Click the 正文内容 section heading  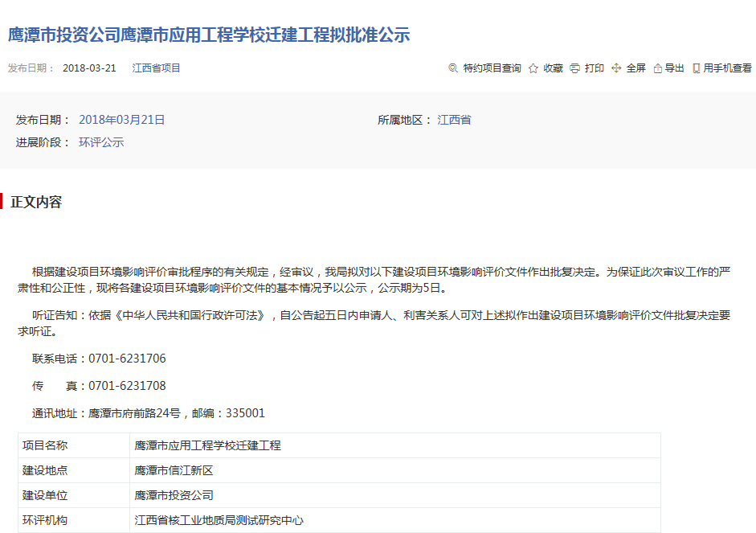point(36,202)
